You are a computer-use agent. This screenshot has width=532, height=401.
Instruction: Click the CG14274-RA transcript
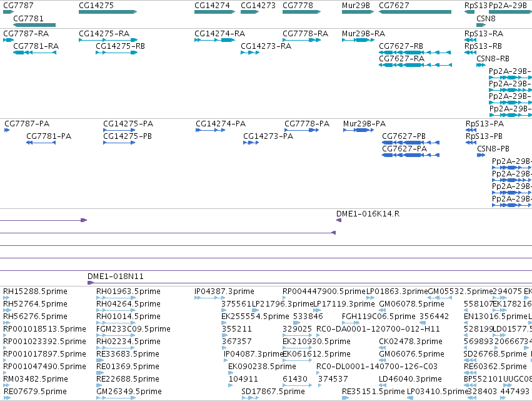214,40
